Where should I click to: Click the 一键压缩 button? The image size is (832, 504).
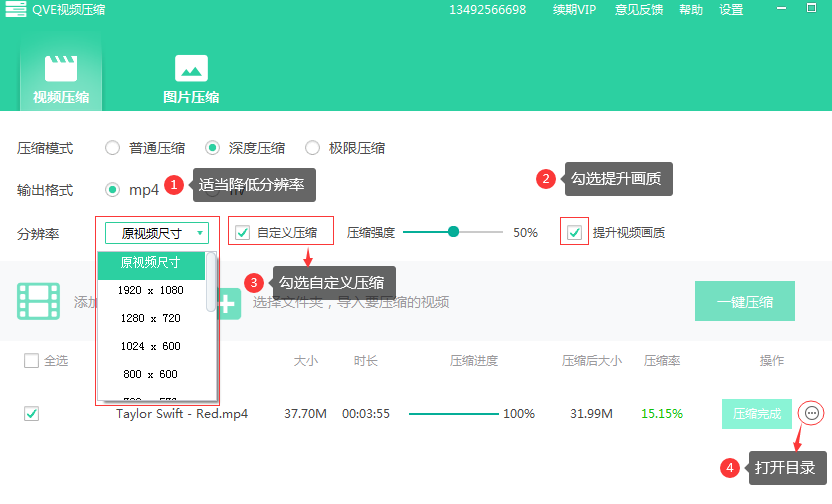point(745,301)
